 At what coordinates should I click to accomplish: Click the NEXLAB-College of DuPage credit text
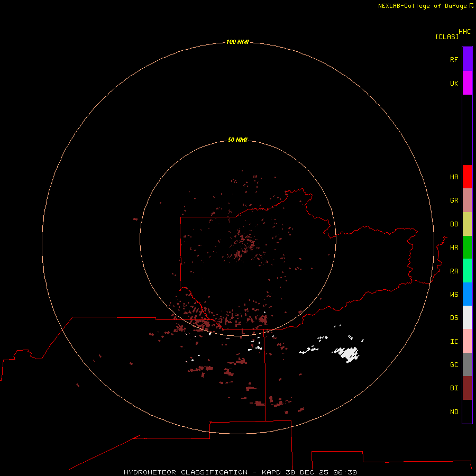tap(422, 6)
